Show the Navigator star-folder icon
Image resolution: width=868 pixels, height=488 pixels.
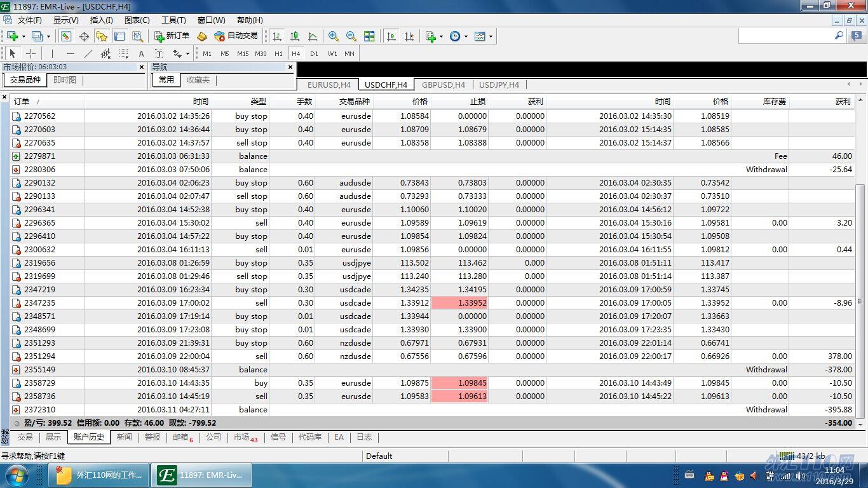102,36
